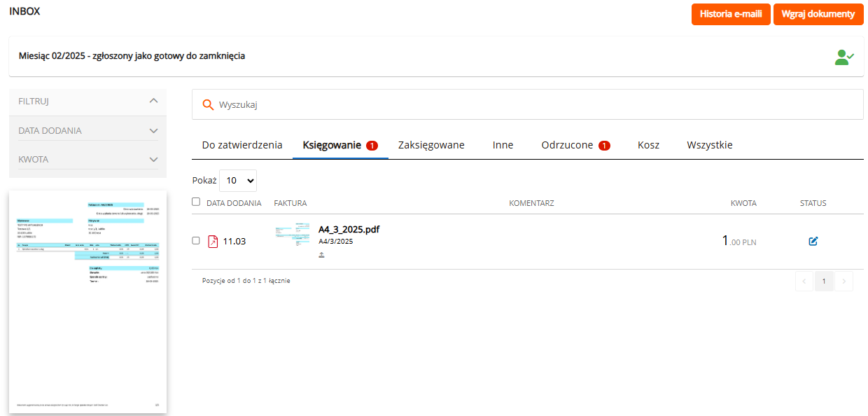Sort by the KWOTA column header
Screen dimensions: 868x416
click(x=743, y=203)
